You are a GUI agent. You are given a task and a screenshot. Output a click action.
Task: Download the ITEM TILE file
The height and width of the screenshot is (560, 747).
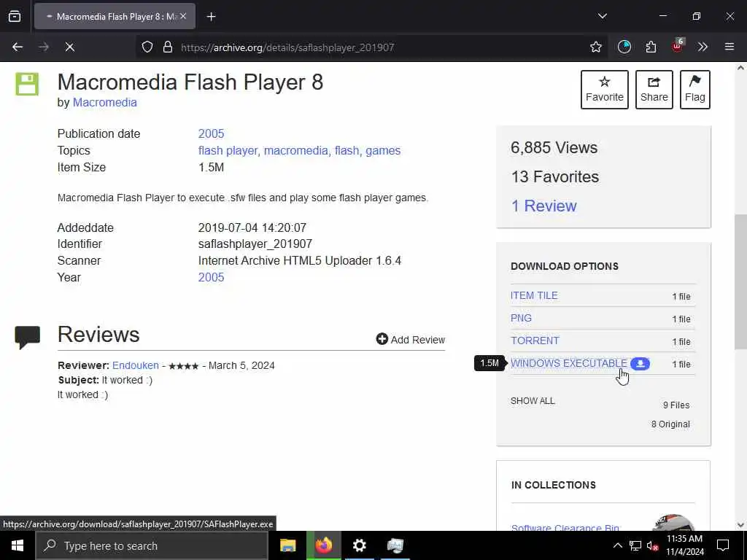pyautogui.click(x=534, y=295)
